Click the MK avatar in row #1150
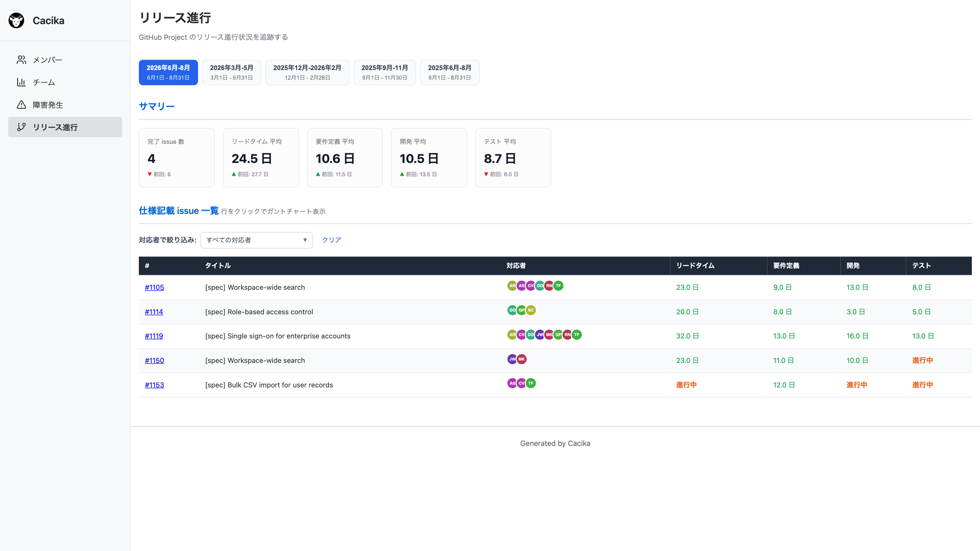980x551 pixels. (522, 359)
